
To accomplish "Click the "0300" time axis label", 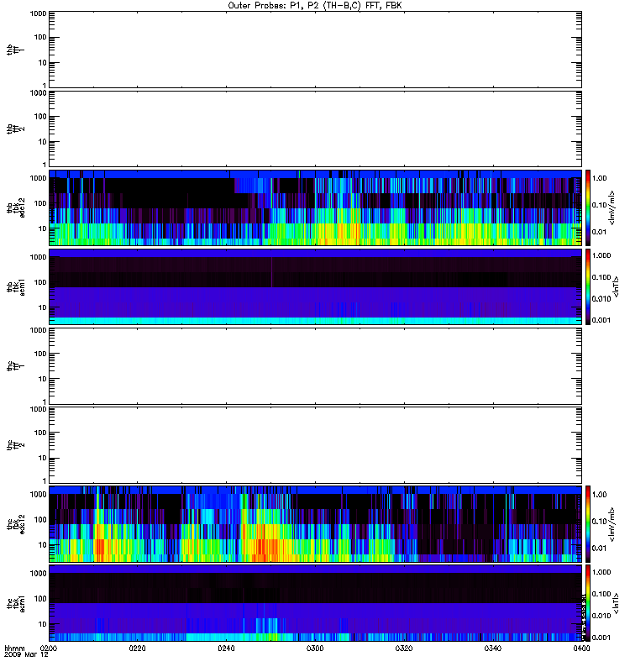I will (315, 648).
